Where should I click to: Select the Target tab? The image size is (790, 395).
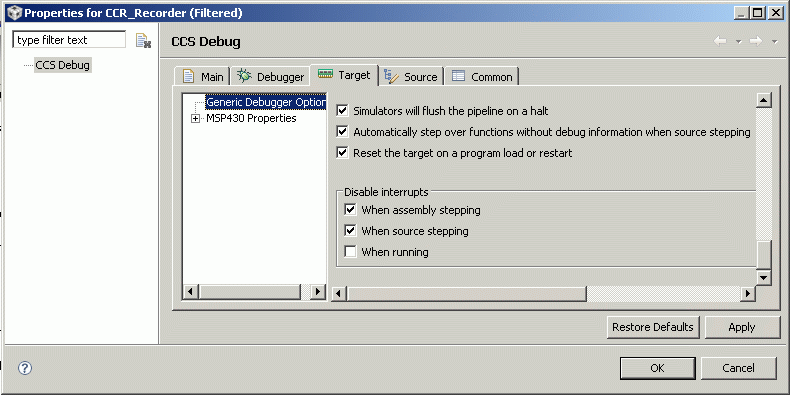pos(344,75)
